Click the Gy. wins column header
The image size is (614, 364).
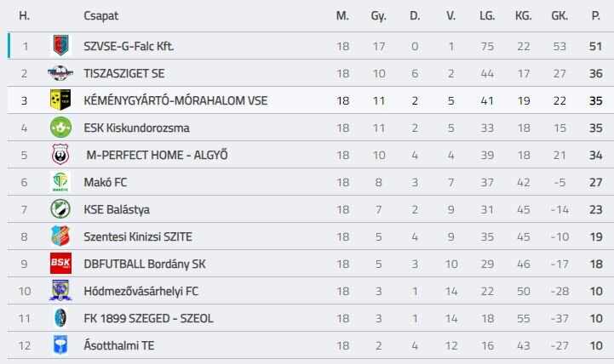[379, 15]
